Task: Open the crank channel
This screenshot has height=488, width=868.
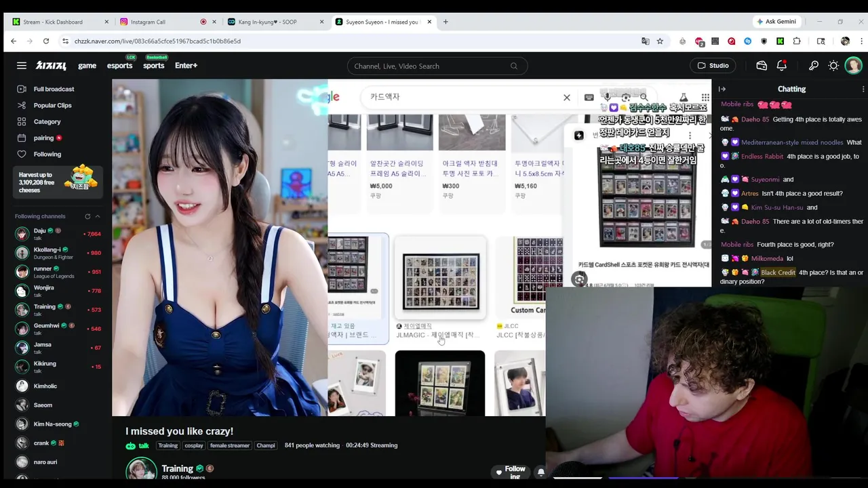Action: pyautogui.click(x=58, y=443)
